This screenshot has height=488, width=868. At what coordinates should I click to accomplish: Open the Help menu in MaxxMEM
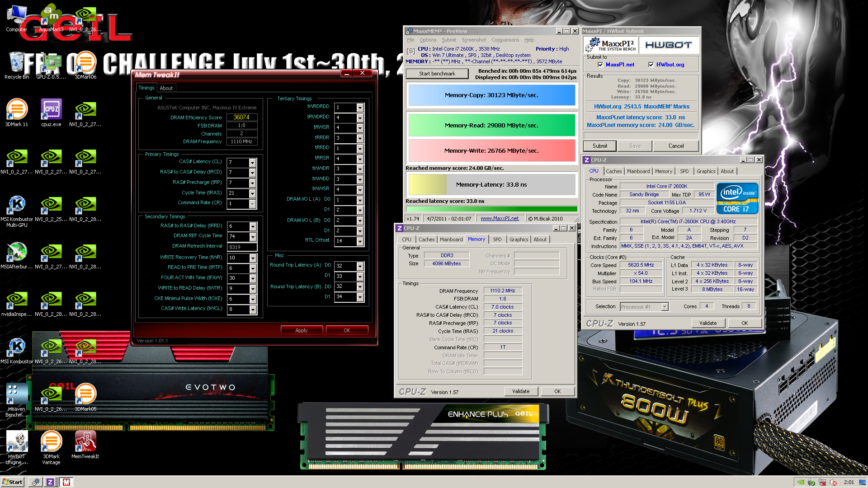click(529, 40)
